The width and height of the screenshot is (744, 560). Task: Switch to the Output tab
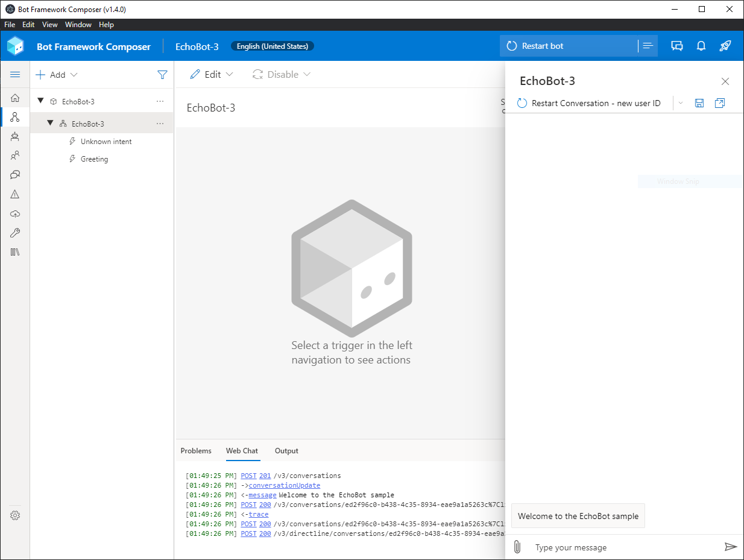(286, 451)
